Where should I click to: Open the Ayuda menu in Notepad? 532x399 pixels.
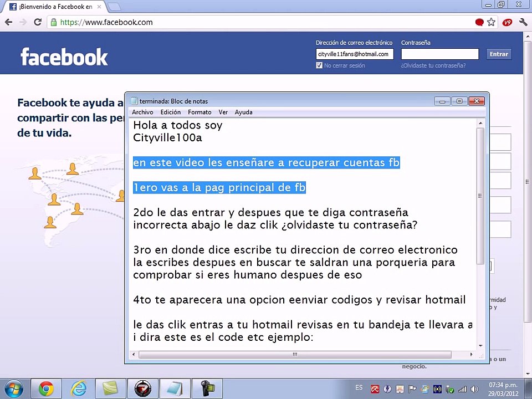[x=244, y=112]
